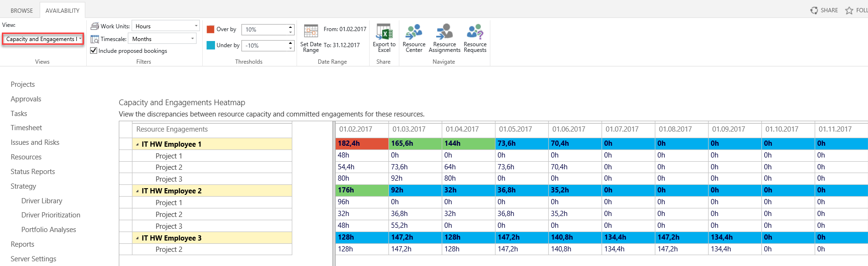
Task: Select the Availability ribbon tab
Action: pyautogui.click(x=62, y=10)
